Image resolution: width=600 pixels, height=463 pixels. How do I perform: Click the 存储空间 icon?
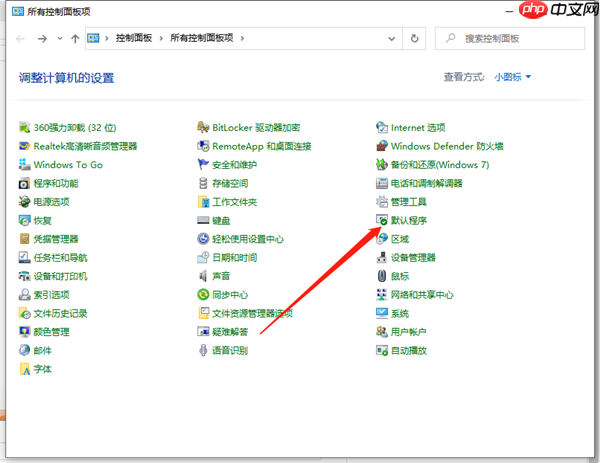click(x=203, y=183)
